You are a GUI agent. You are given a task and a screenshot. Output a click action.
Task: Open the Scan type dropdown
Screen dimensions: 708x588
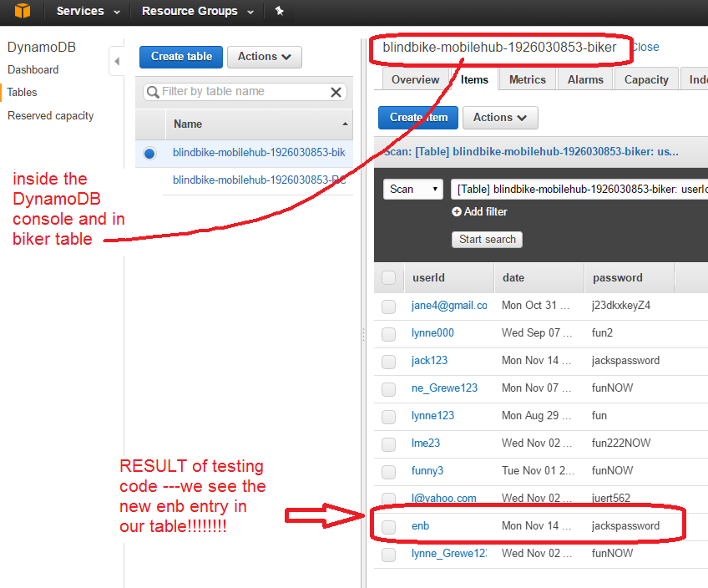[x=413, y=189]
